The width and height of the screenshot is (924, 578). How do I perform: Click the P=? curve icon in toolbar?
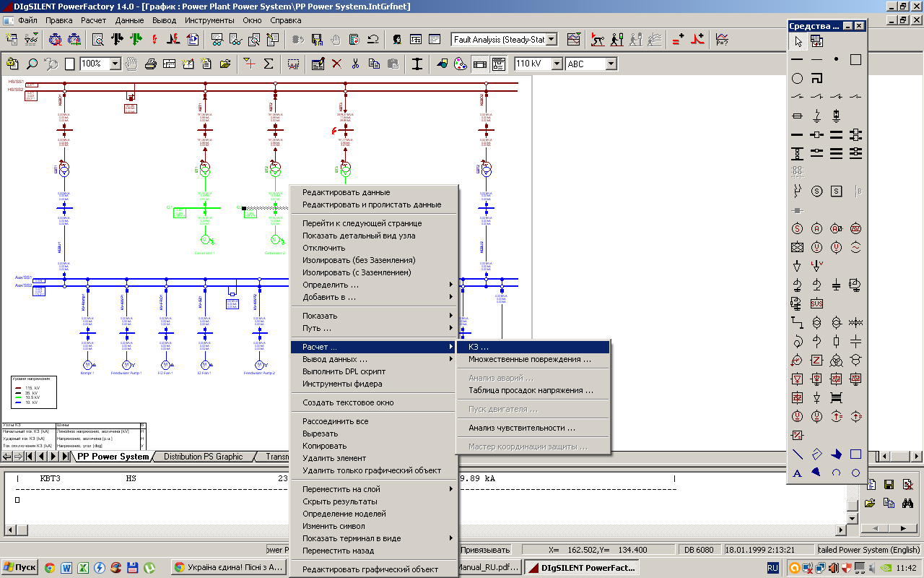pos(722,39)
